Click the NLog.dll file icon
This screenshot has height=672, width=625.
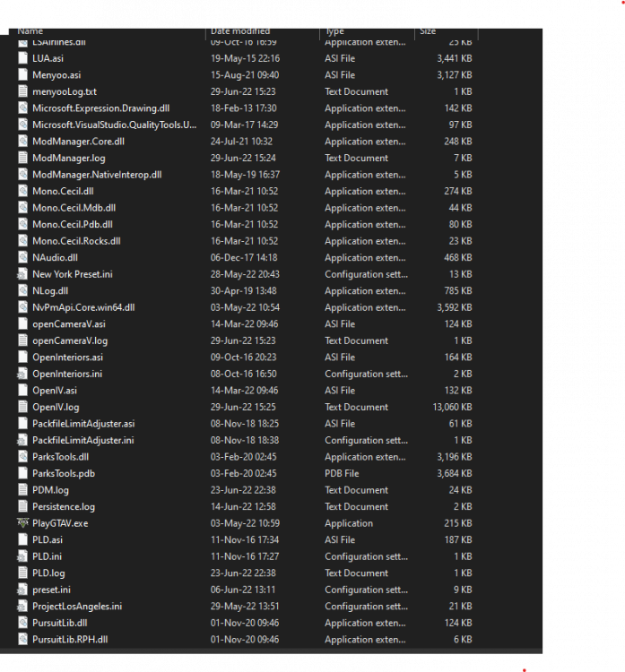pos(22,291)
